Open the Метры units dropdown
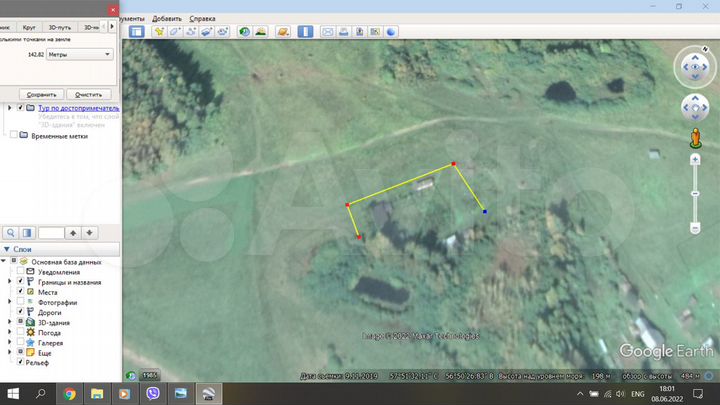 click(79, 54)
